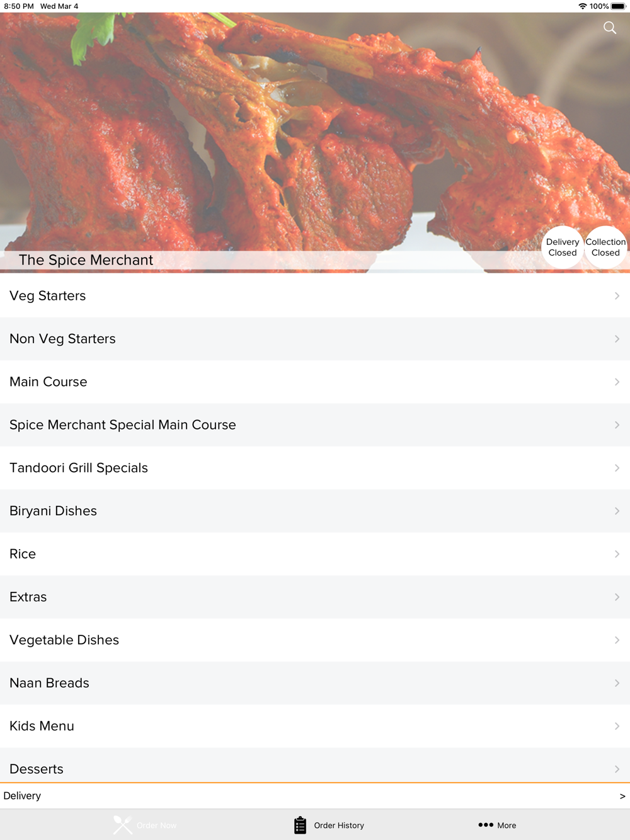The image size is (630, 840).
Task: Tap the lamb chops banner image
Action: (315, 132)
